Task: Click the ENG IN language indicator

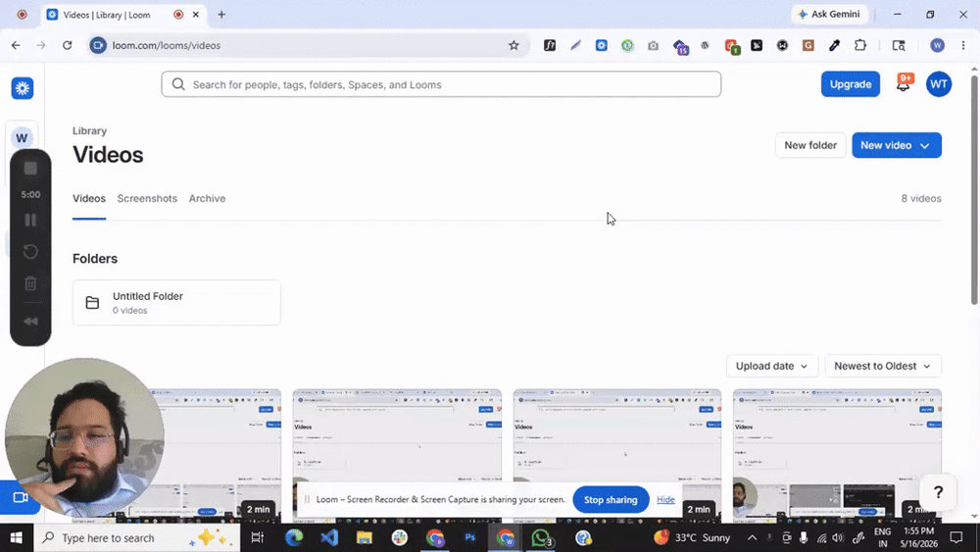Action: click(883, 537)
